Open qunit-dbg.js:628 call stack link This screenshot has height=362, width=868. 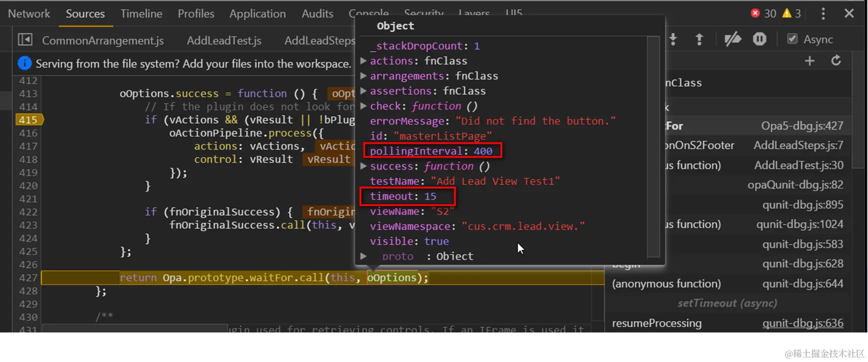coord(803,264)
